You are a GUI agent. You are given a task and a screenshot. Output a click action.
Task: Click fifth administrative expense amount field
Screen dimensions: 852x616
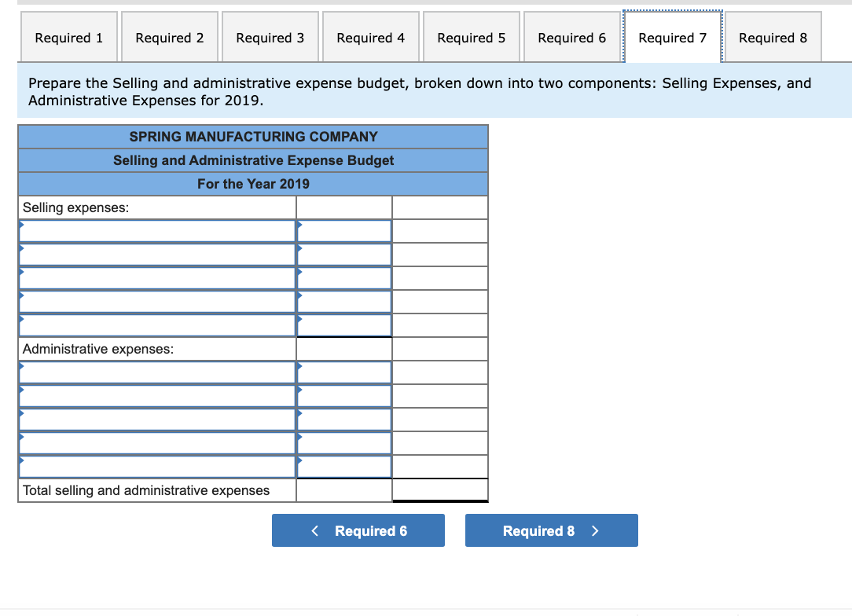(344, 467)
